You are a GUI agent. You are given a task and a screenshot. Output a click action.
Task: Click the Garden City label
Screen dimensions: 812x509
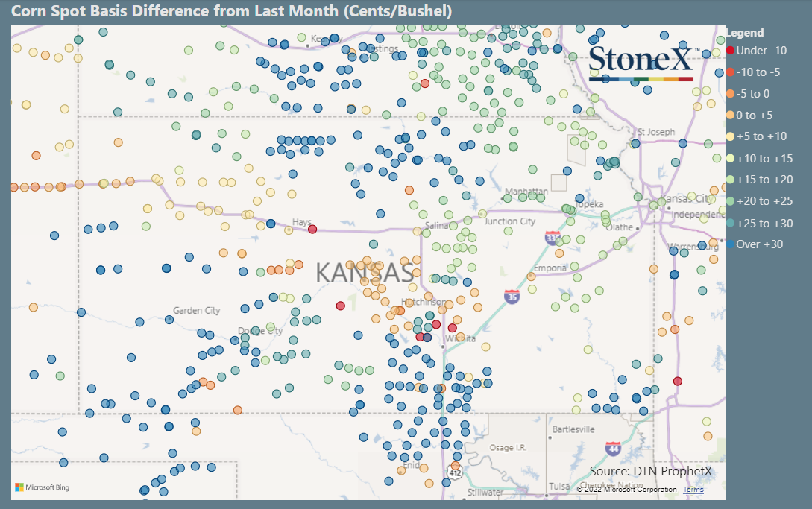tap(196, 311)
